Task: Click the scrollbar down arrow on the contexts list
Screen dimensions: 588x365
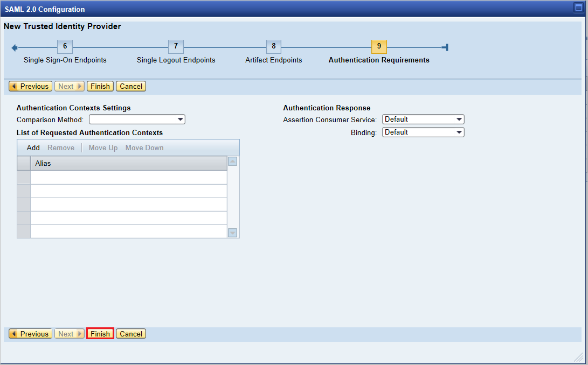Action: pos(232,233)
